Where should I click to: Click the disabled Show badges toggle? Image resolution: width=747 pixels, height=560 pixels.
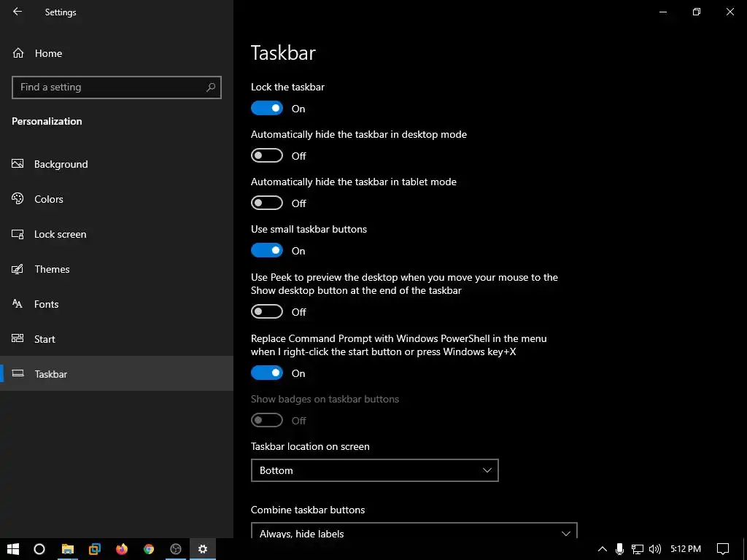click(x=267, y=420)
